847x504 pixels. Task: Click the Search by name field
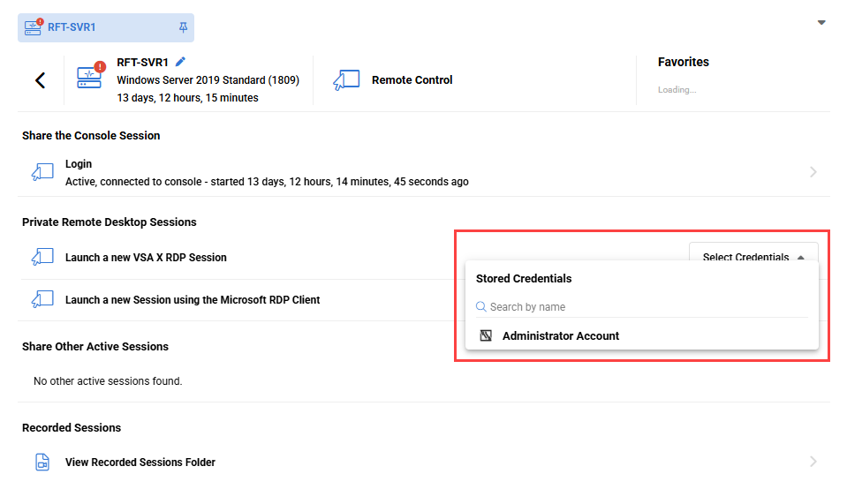(x=645, y=307)
